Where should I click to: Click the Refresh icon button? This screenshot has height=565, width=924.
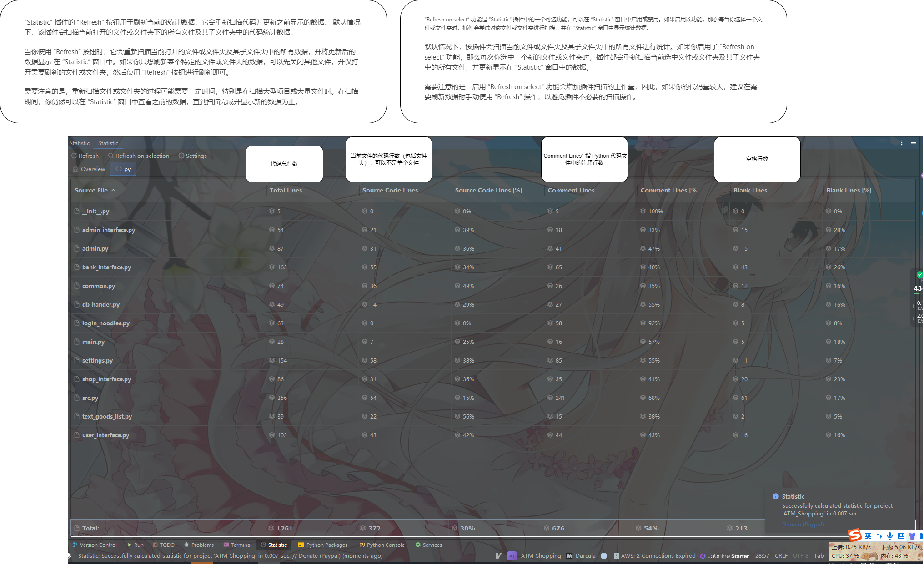(85, 156)
